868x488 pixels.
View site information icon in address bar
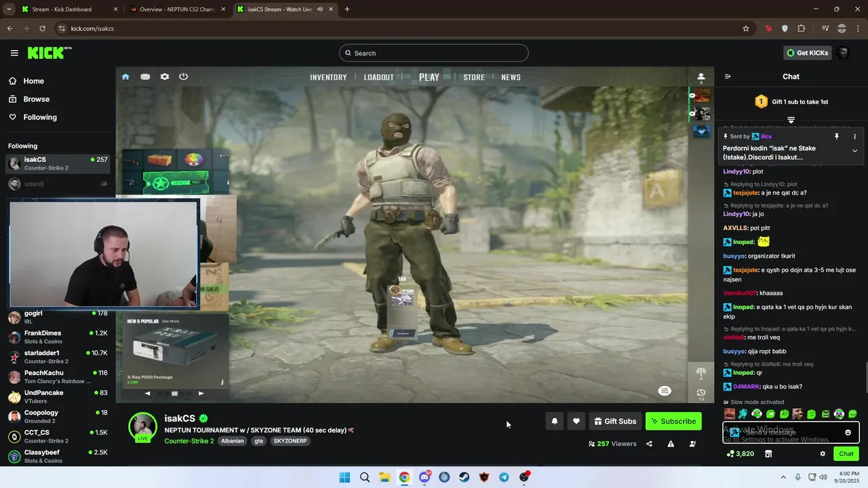pos(62,28)
